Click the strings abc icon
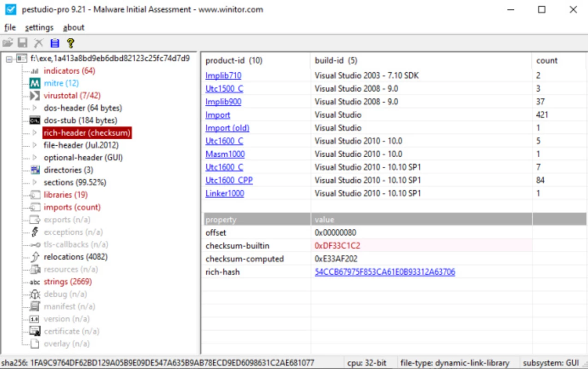The height and width of the screenshot is (369, 588). [x=35, y=282]
